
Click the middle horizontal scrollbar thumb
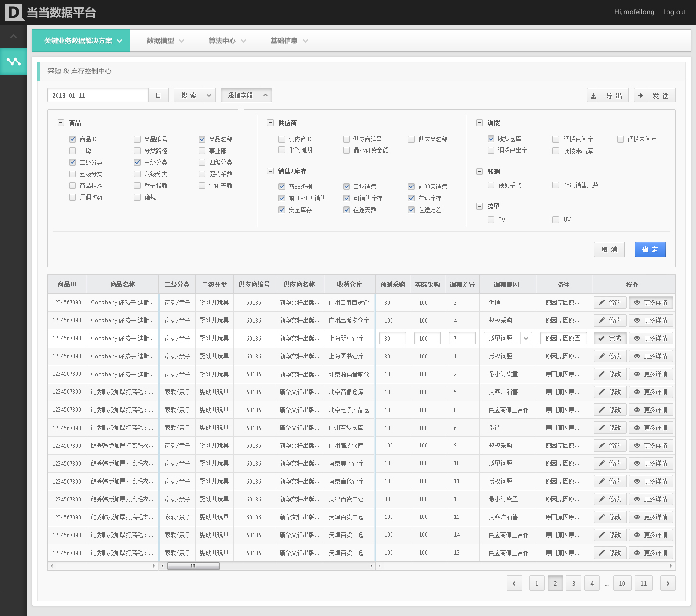click(193, 566)
